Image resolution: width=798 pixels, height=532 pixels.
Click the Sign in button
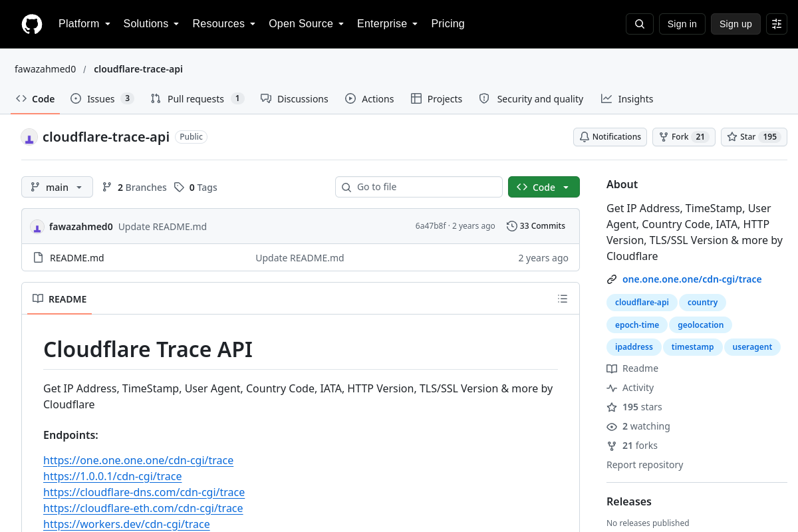682,24
